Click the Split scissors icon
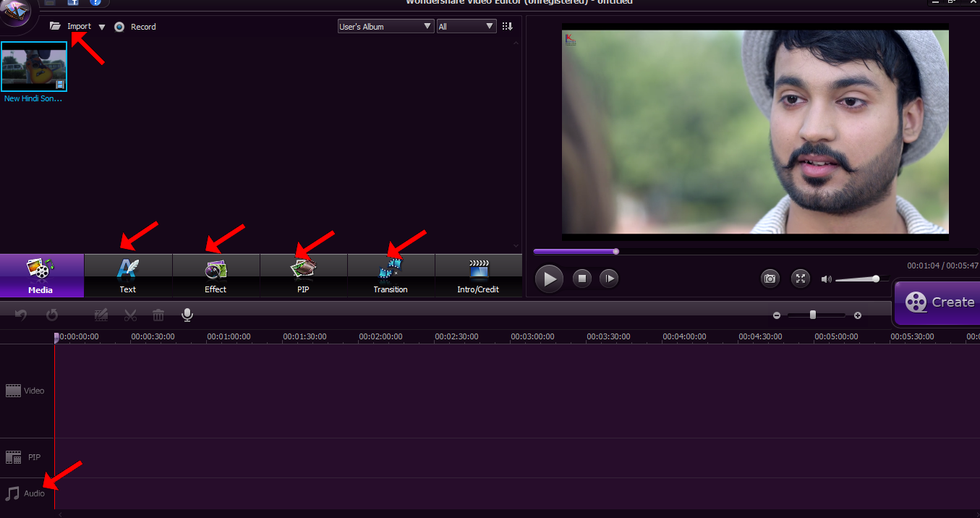This screenshot has height=518, width=980. (x=130, y=315)
